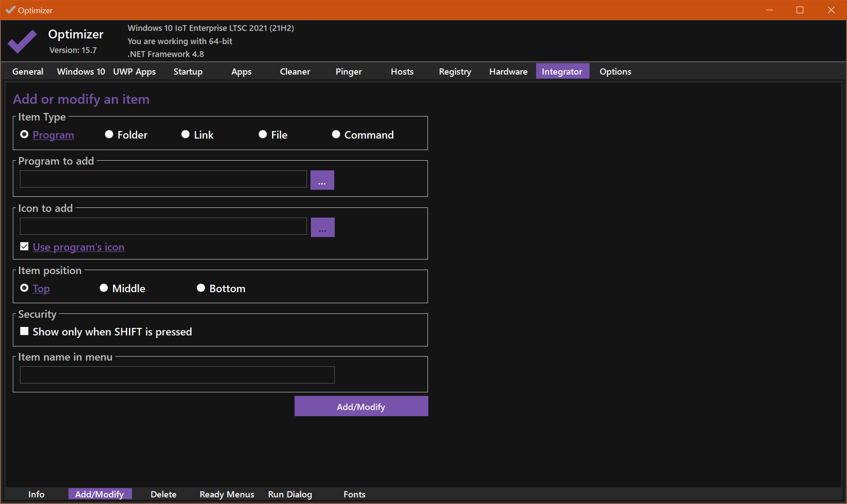847x504 pixels.
Task: Enable Show only when SHIFT is pressed
Action: [24, 331]
